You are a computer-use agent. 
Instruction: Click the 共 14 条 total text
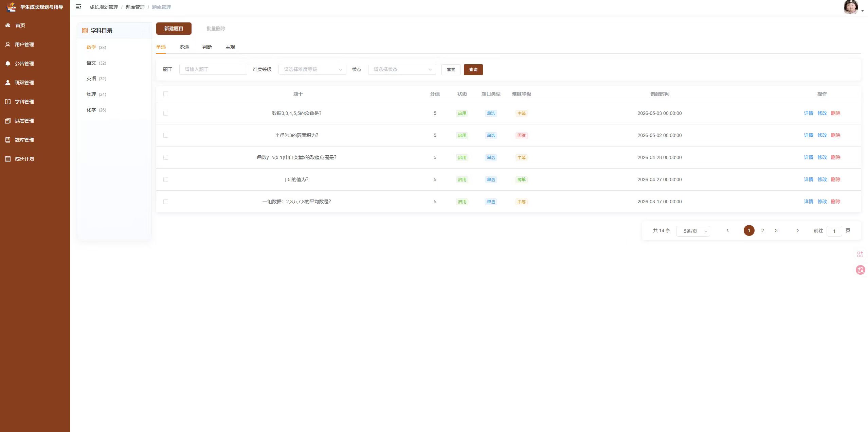pos(662,230)
